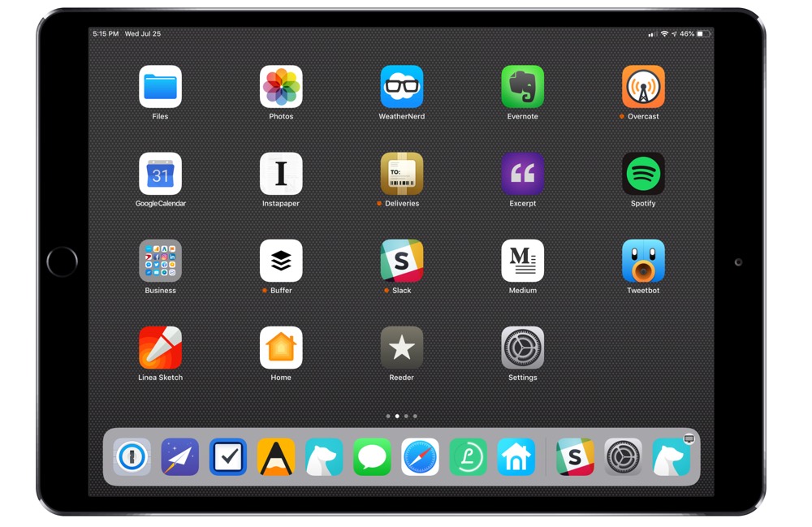Open Safari from the dock
This screenshot has width=812, height=527.
[x=420, y=457]
